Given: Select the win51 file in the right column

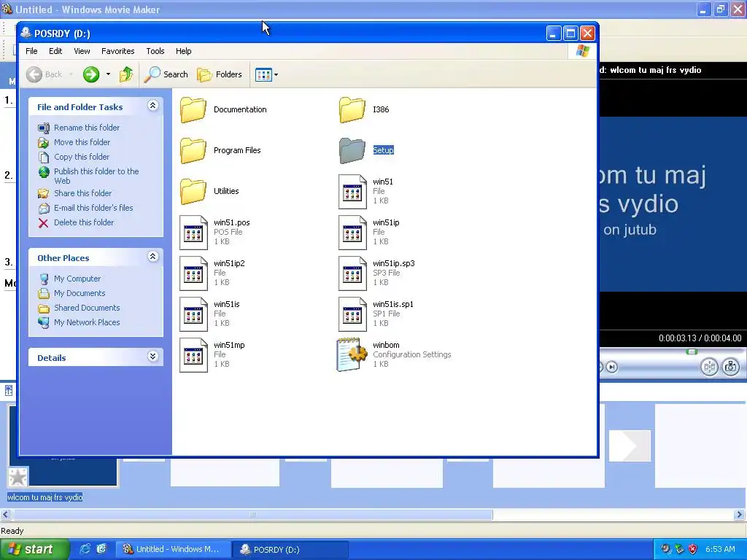Looking at the screenshot, I should click(367, 192).
